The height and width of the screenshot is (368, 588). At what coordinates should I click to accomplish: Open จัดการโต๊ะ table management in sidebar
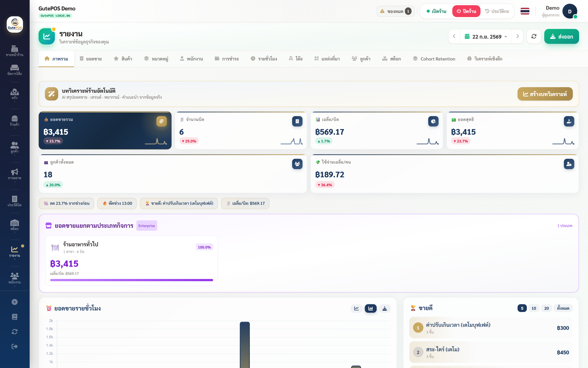tap(15, 70)
